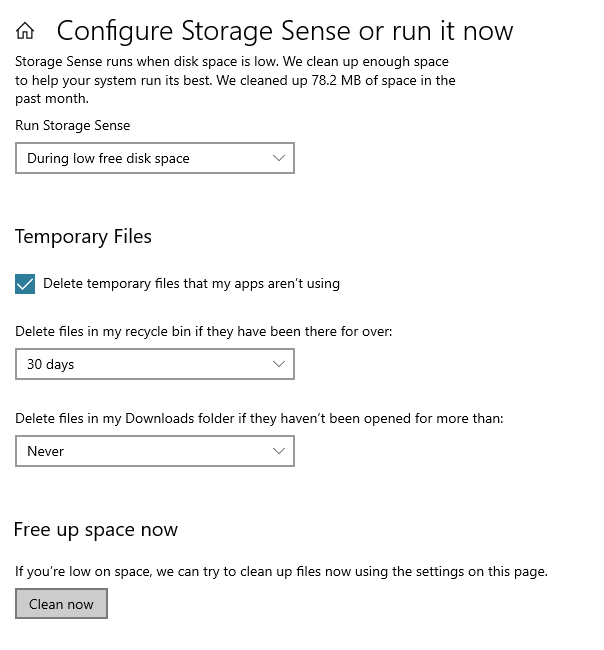
Task: Click the Downloads folder deletion label text
Action: [x=259, y=418]
